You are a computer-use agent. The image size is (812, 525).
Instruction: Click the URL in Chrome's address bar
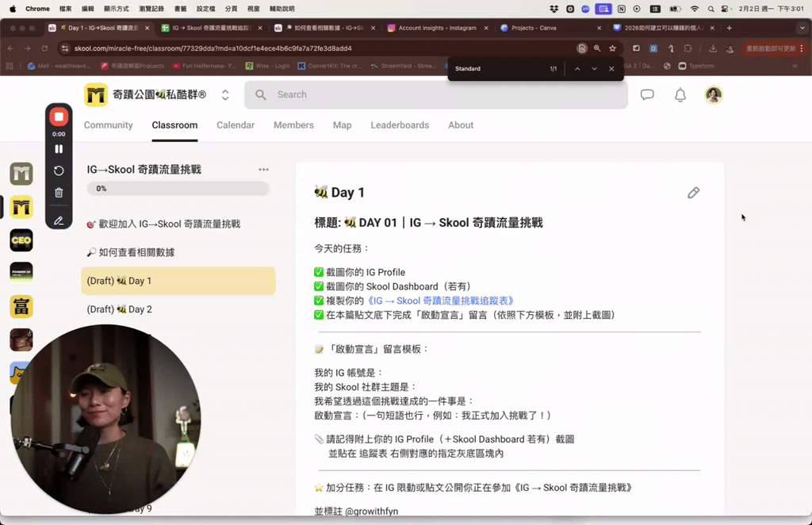pyautogui.click(x=213, y=48)
